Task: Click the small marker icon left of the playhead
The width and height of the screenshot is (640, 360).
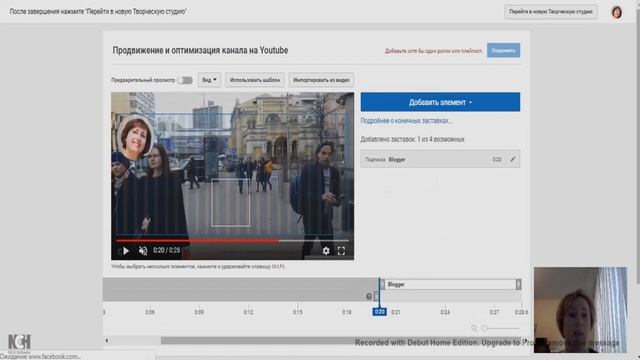Action: pyautogui.click(x=369, y=296)
